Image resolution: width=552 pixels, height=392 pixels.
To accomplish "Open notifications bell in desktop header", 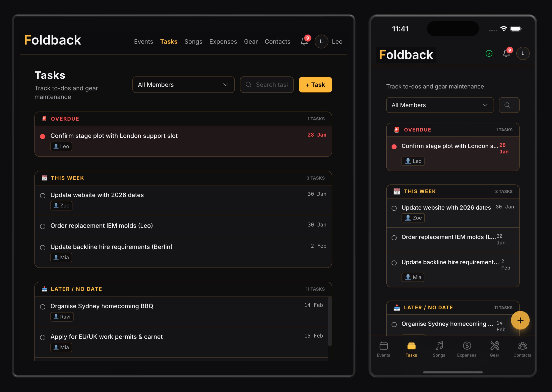I will coord(304,42).
